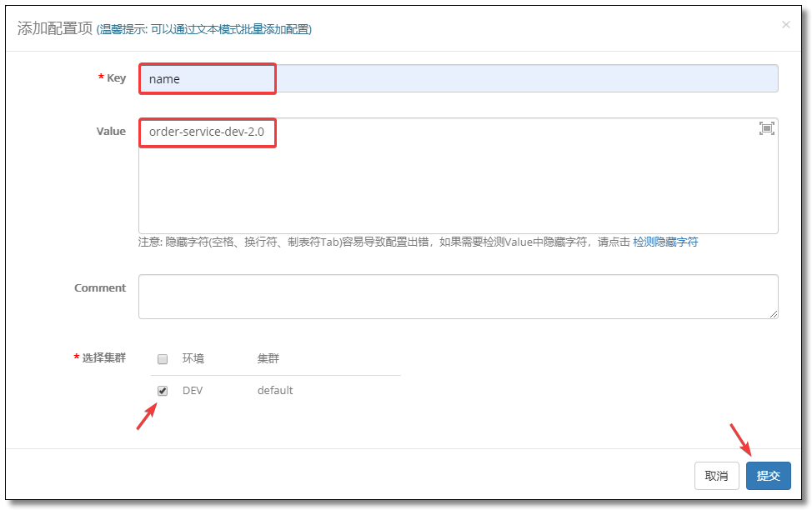Image resolution: width=812 pixels, height=510 pixels.
Task: Click inside the Value text area
Action: (459, 176)
